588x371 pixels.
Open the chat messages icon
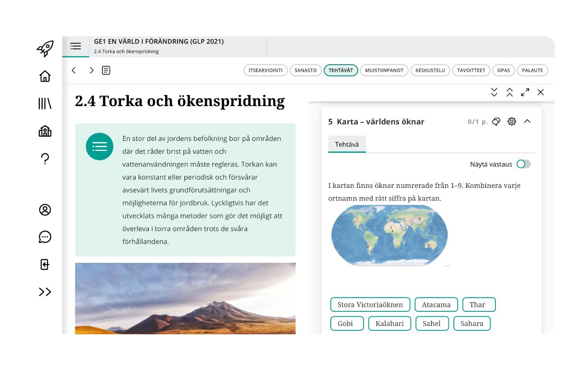coord(45,237)
